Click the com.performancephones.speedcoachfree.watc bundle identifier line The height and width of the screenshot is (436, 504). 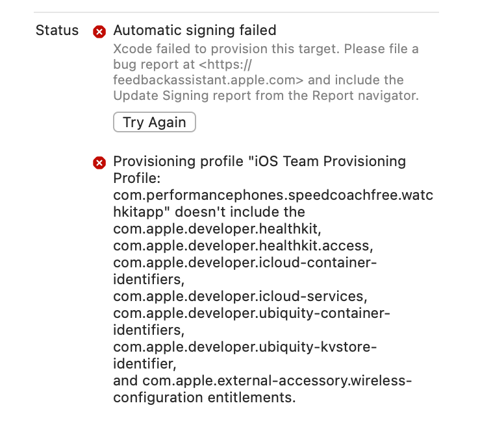273,195
